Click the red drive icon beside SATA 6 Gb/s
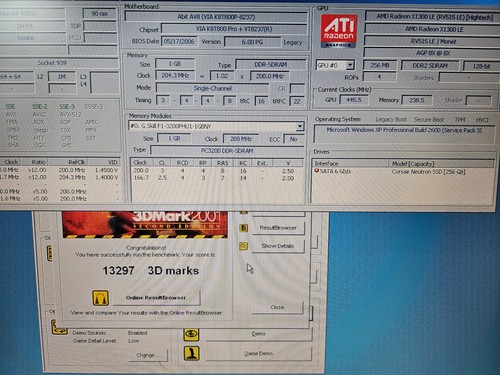The image size is (500, 375). (316, 171)
